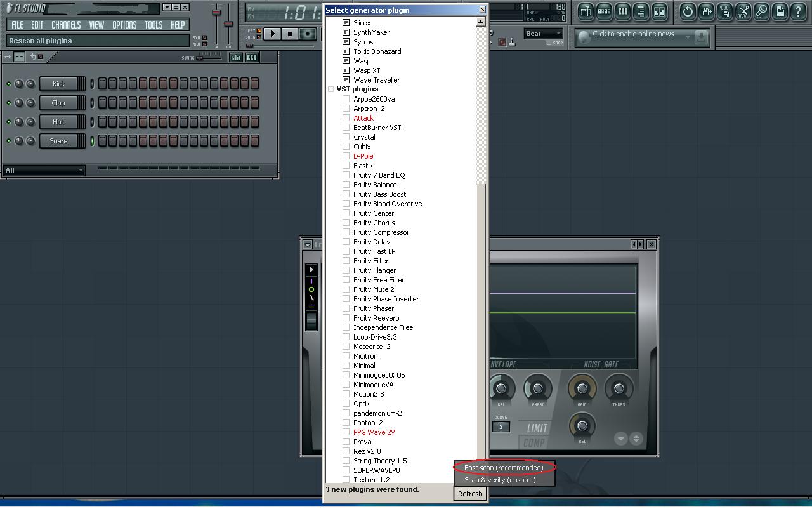Tick the D-Pole plugin checkbox
This screenshot has width=812, height=509.
tap(346, 156)
